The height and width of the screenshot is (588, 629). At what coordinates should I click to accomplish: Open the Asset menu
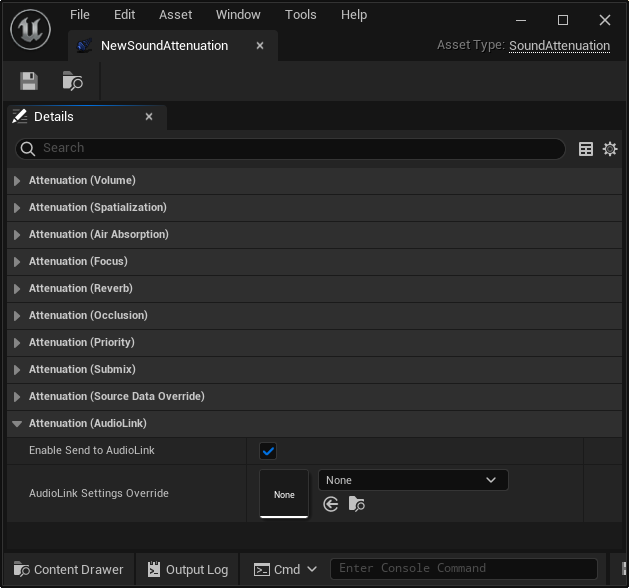176,15
